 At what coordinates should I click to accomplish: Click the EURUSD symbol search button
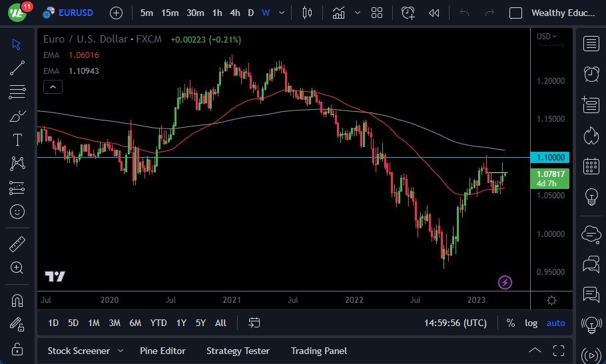[67, 13]
